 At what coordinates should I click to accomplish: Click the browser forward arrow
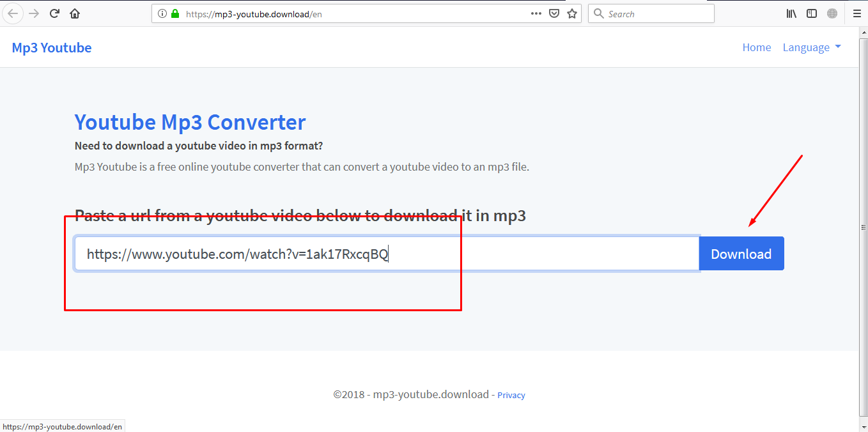tap(34, 13)
